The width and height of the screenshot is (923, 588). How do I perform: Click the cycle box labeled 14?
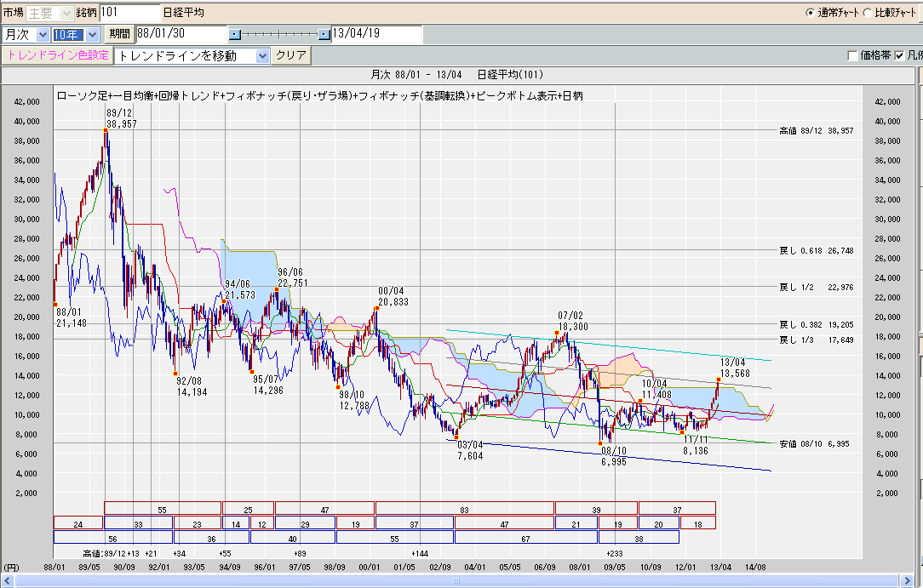pos(236,522)
